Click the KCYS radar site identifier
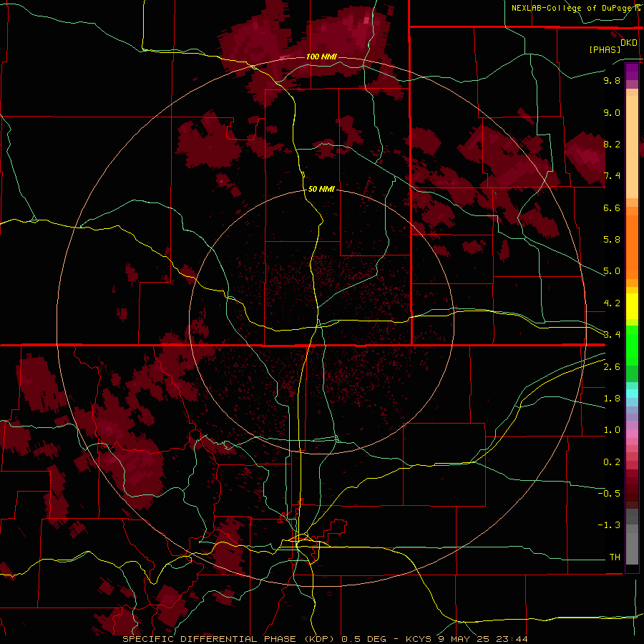 tap(419, 639)
